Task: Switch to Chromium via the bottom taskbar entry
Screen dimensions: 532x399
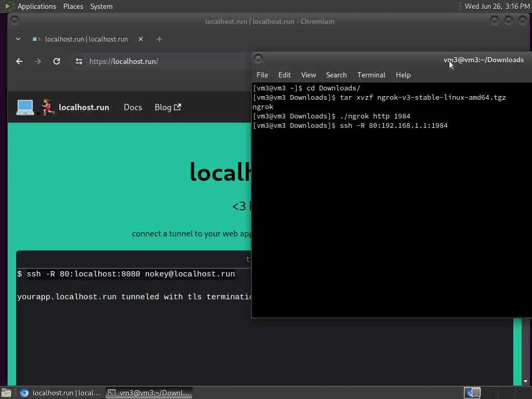Action: [60, 393]
